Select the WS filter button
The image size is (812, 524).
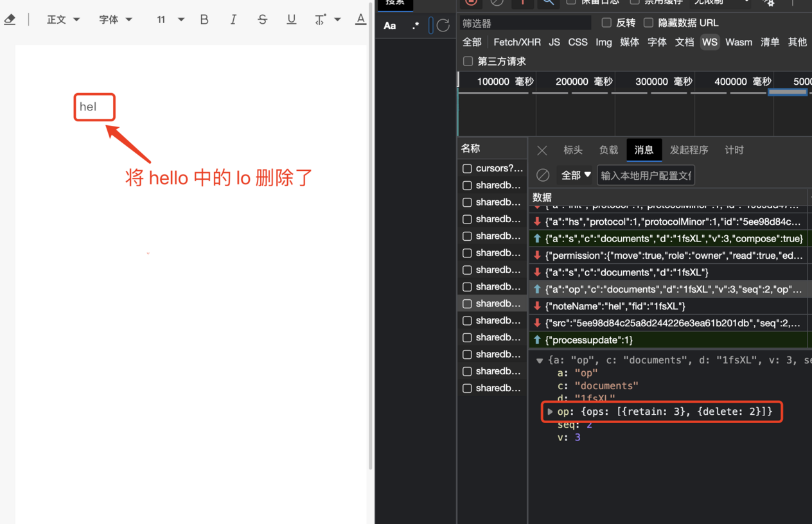[709, 42]
